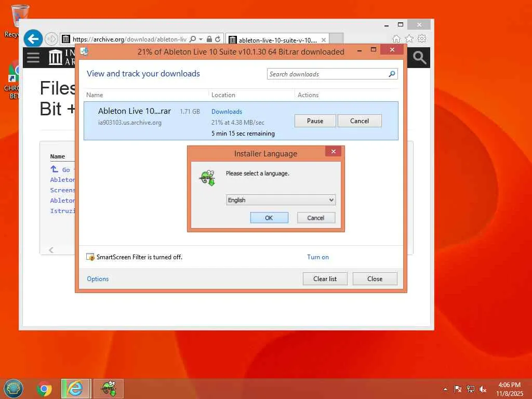
Task: Click the back arrow in Internet Explorer
Action: tap(33, 39)
